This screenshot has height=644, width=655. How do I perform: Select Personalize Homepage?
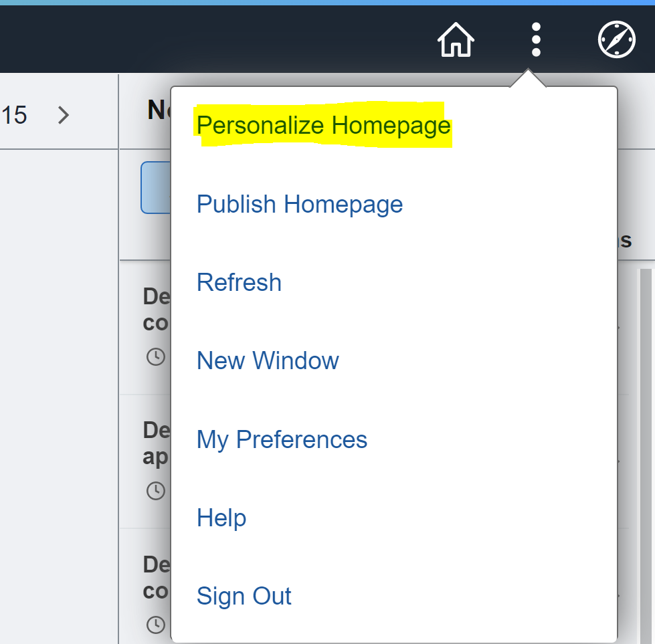point(324,125)
